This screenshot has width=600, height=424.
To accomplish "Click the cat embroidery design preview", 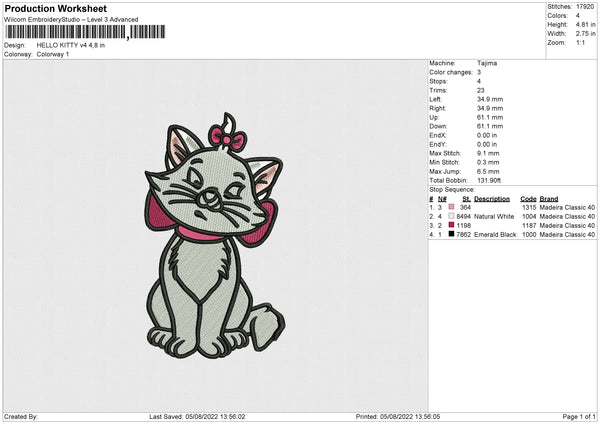I will (x=215, y=236).
